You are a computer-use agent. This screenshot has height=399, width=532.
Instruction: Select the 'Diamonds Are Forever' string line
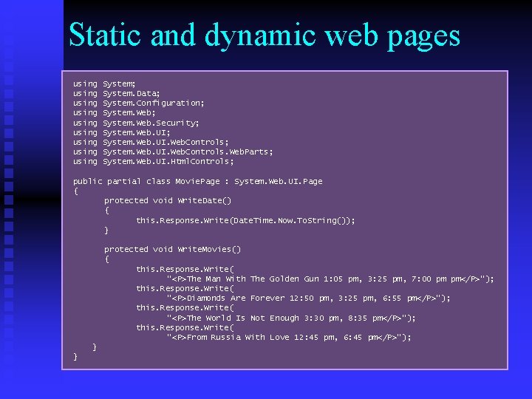pyautogui.click(x=308, y=299)
